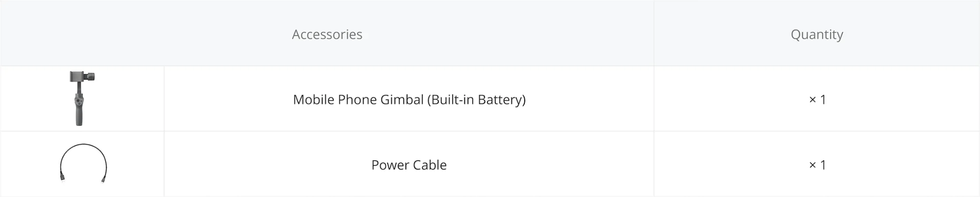Viewport: 980px width, 197px height.
Task: Select the Accessories column header
Action: (x=327, y=34)
